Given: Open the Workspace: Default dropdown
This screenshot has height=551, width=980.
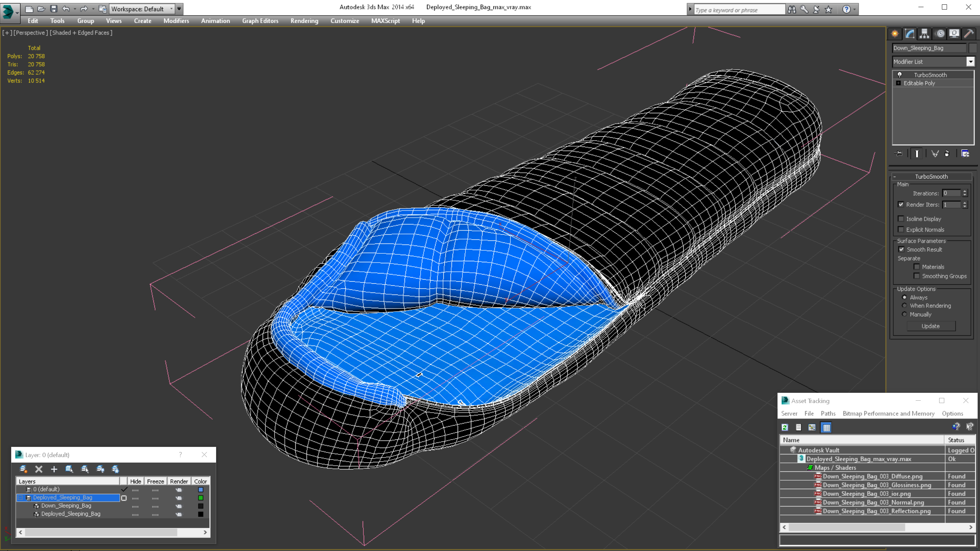Looking at the screenshot, I should point(142,9).
